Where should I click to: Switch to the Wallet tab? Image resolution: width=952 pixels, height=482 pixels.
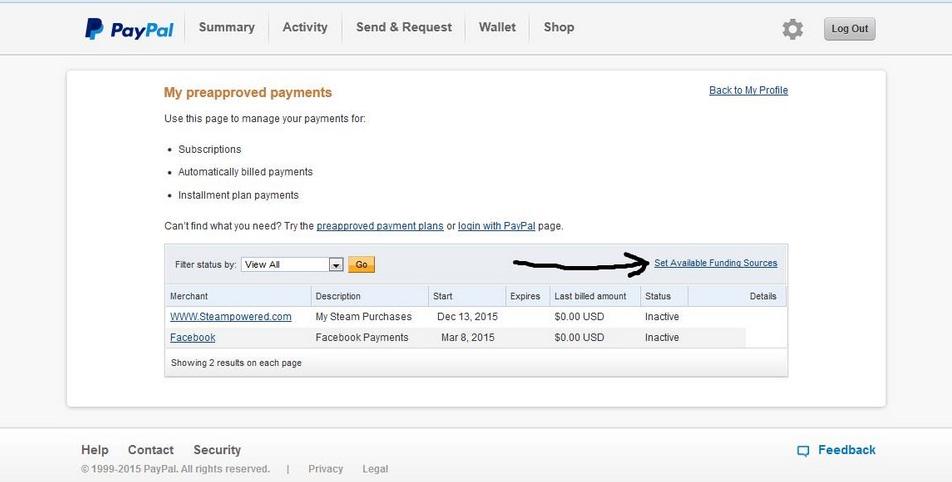(497, 27)
